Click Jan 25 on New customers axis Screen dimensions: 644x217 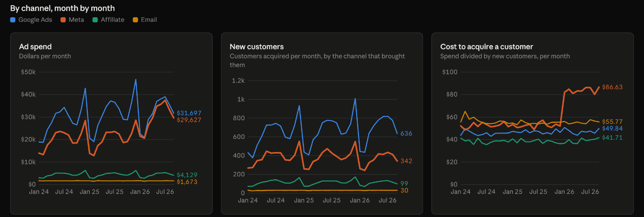coord(304,200)
